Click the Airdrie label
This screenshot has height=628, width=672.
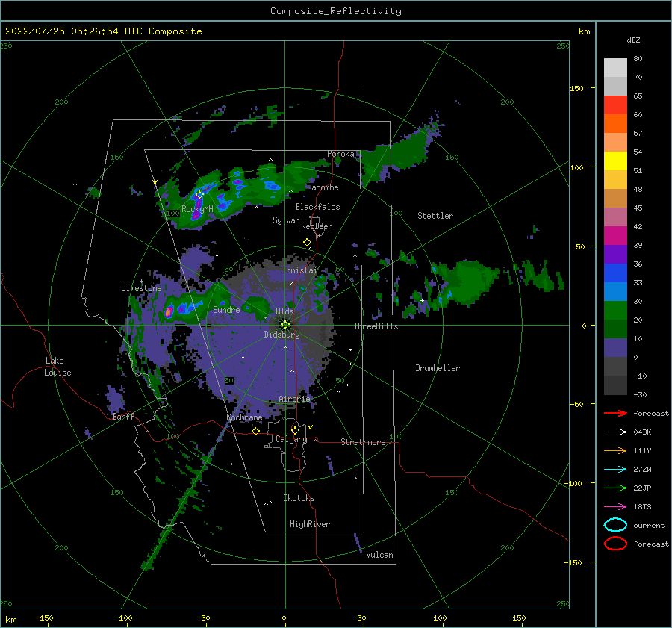point(294,399)
